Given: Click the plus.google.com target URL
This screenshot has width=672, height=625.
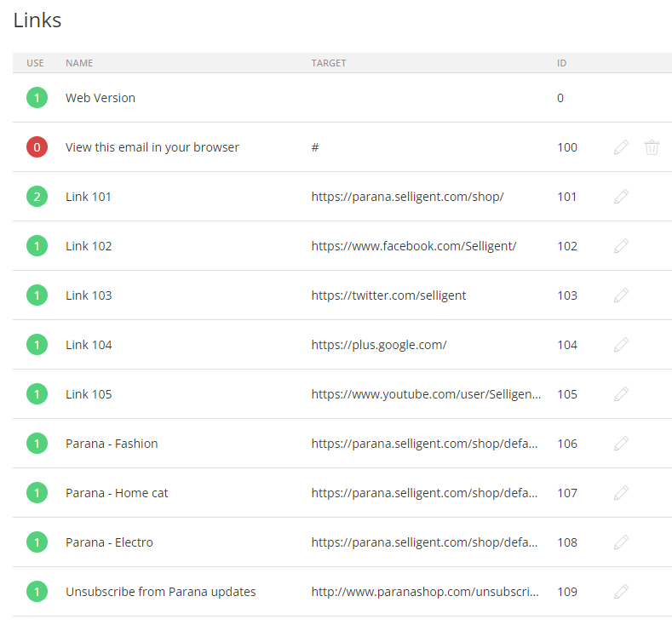Looking at the screenshot, I should tap(379, 345).
